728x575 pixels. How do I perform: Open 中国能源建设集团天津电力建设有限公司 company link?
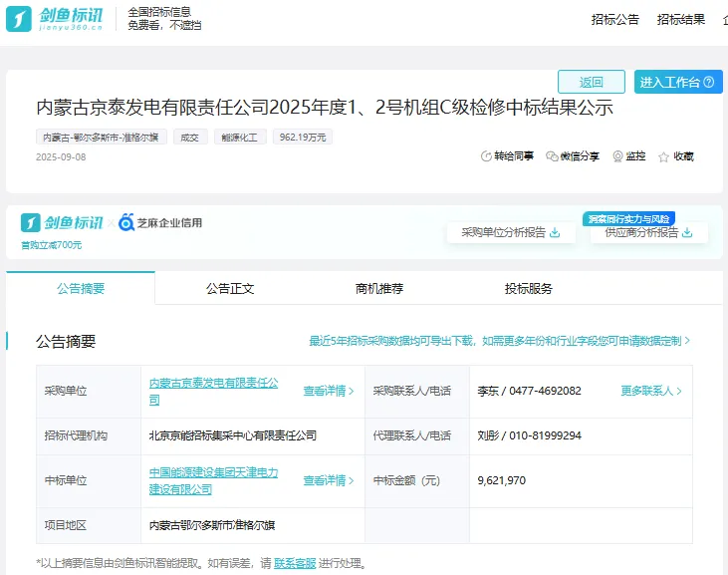pyautogui.click(x=213, y=480)
